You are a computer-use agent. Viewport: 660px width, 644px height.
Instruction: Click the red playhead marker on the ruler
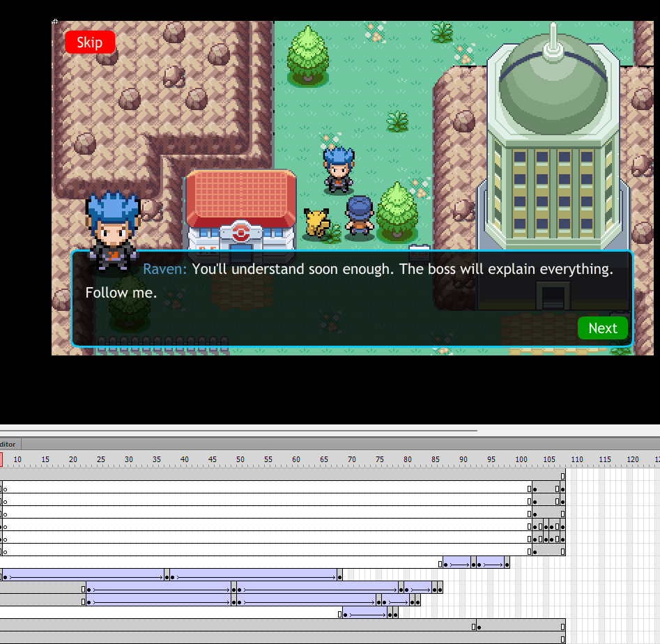[1, 459]
